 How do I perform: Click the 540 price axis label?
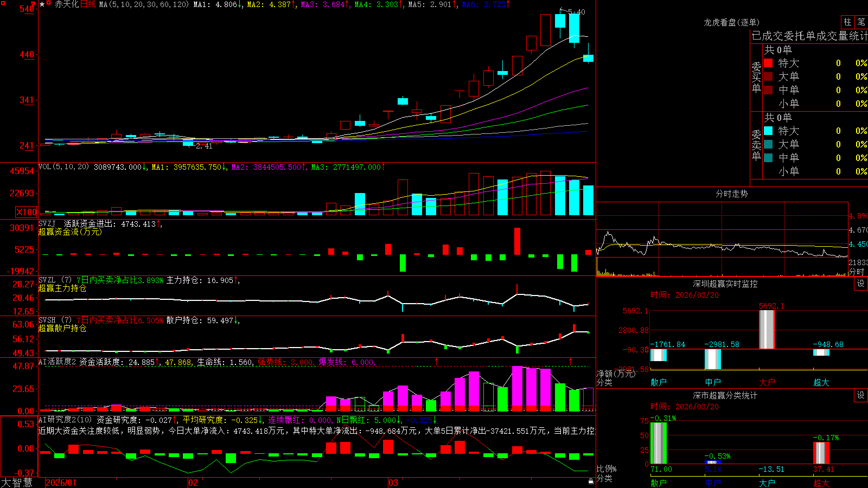click(27, 9)
